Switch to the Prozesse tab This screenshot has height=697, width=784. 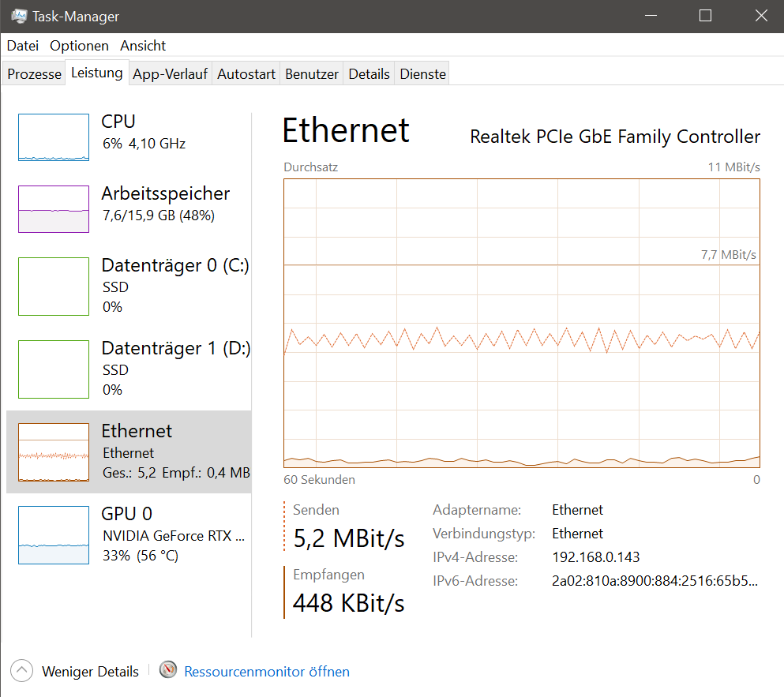[34, 74]
